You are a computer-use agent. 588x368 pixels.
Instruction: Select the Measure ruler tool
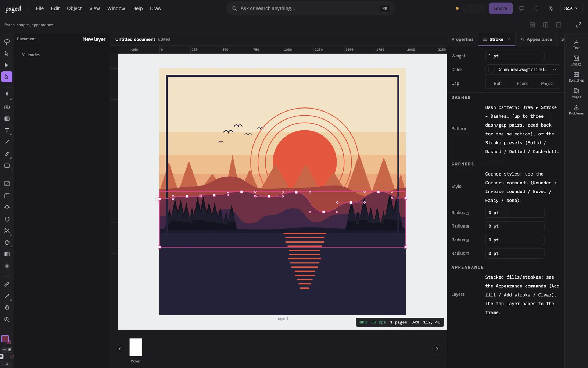pyautogui.click(x=7, y=284)
